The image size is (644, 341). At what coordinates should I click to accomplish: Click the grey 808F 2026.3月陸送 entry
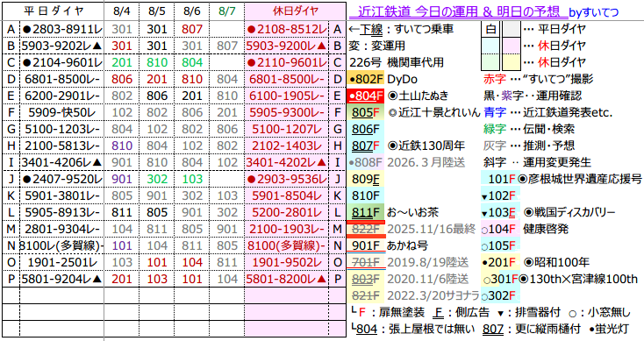point(406,162)
